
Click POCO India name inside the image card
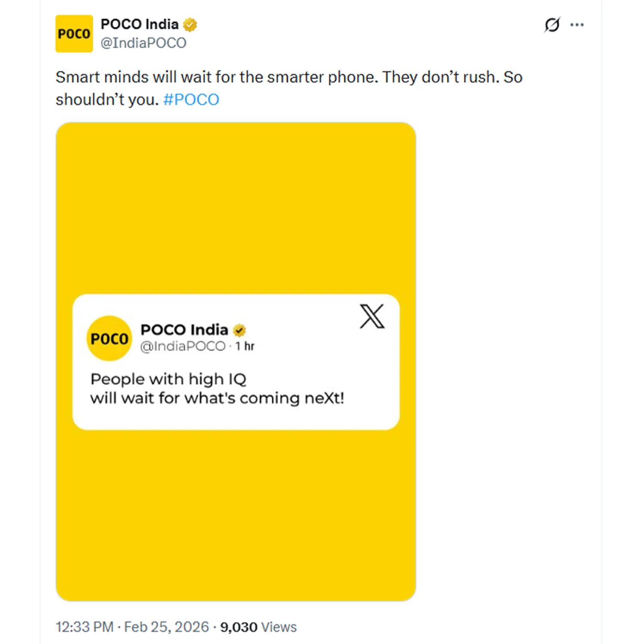184,330
